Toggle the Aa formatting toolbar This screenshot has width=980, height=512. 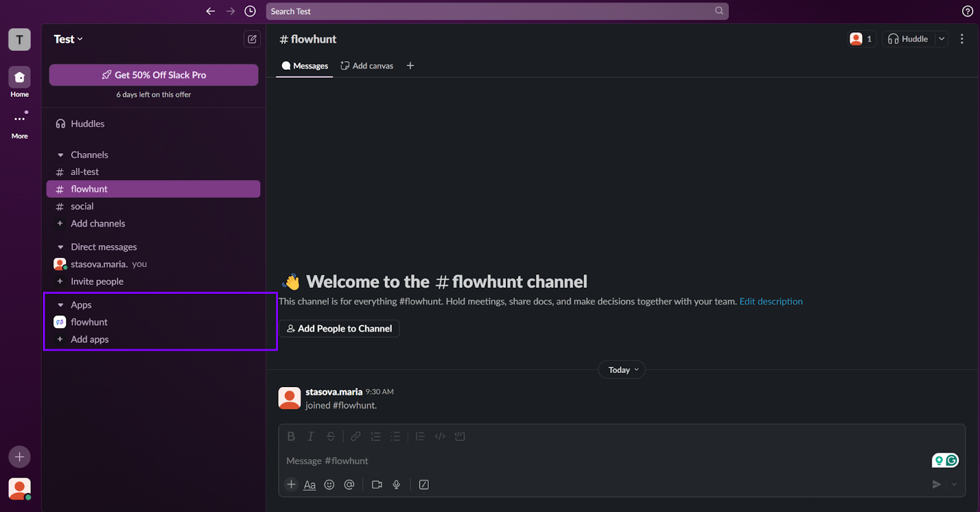click(x=310, y=484)
